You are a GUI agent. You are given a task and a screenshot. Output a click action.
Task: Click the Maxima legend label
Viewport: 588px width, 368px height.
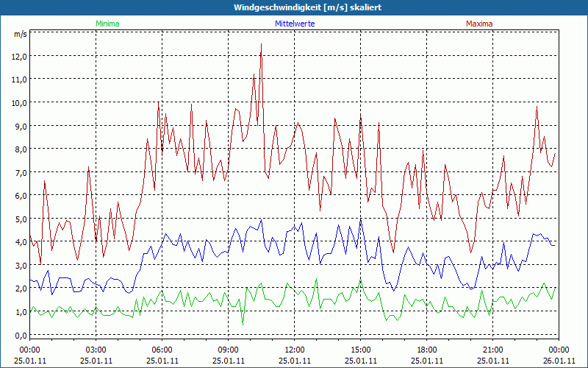pos(479,24)
